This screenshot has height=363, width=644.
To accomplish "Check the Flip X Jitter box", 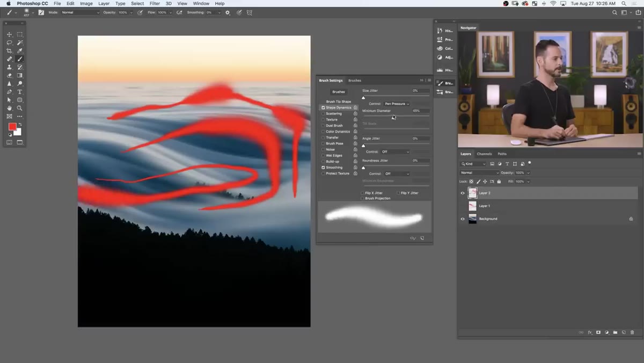I will tap(363, 193).
